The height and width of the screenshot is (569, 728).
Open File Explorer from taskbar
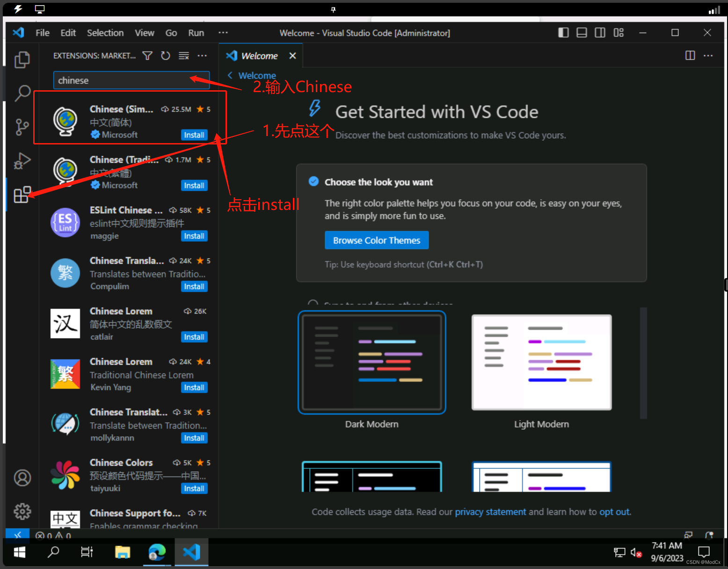coord(123,552)
